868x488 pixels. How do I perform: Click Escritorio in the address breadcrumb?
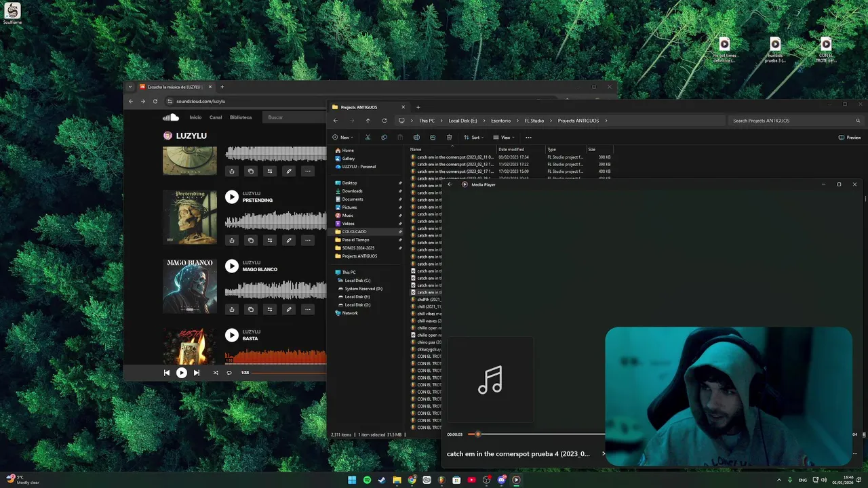[x=501, y=121]
